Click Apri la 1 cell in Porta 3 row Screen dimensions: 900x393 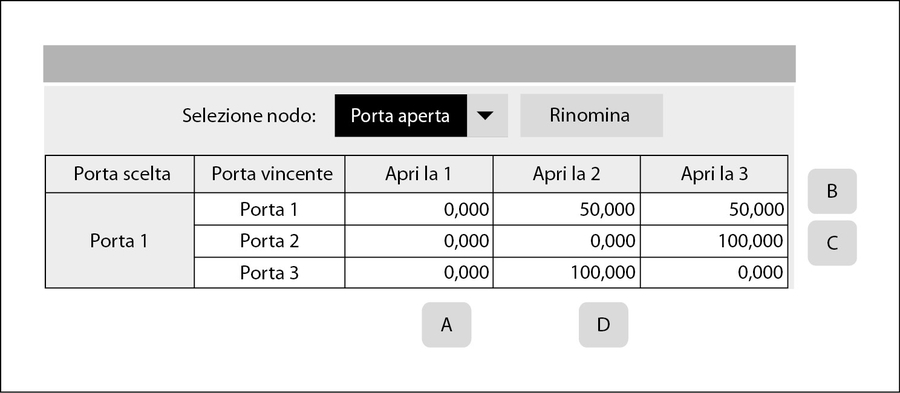[x=419, y=273]
